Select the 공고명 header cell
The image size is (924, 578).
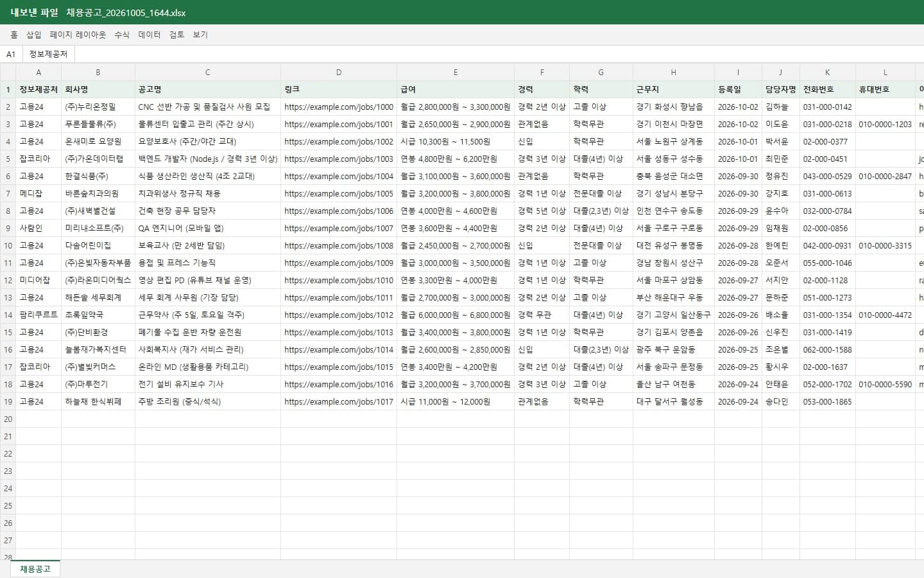[x=208, y=90]
